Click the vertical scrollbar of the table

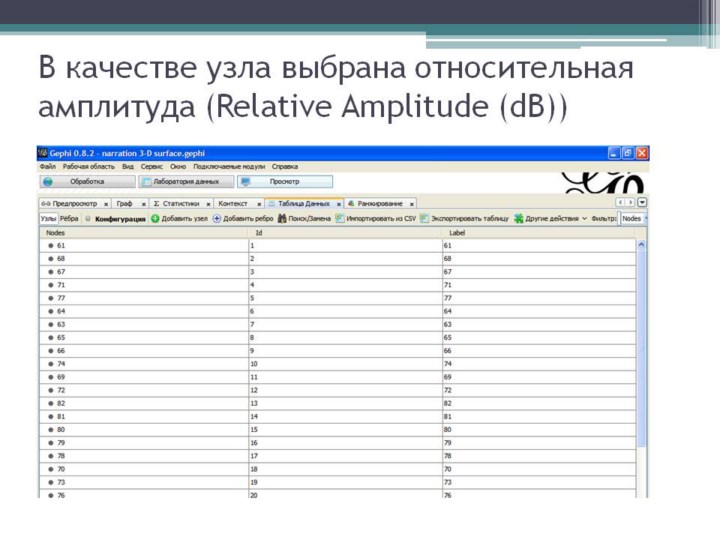(641, 360)
